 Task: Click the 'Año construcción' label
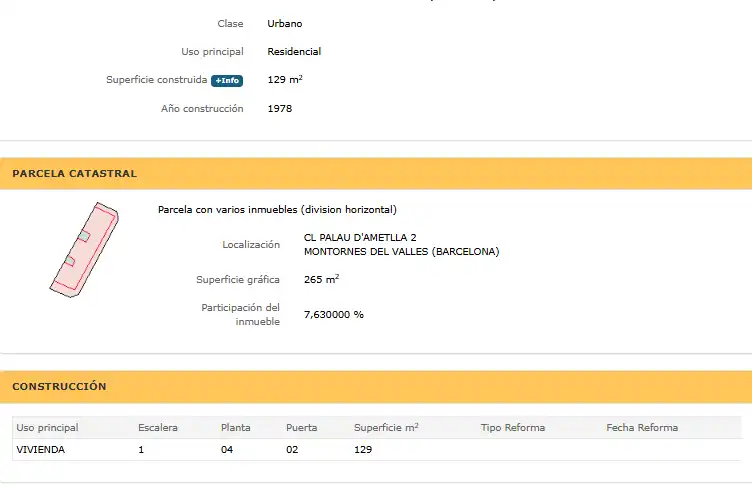[x=202, y=108]
